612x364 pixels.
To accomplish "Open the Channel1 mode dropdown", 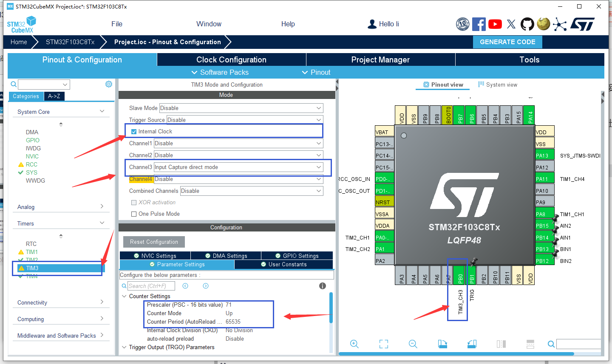I will [x=238, y=144].
